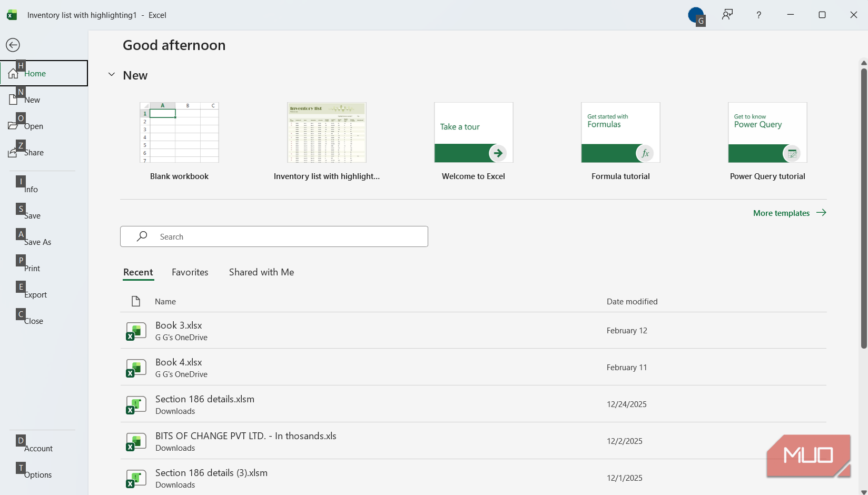Open Book 4.xlsx from the recent list
The width and height of the screenshot is (868, 495).
473,368
